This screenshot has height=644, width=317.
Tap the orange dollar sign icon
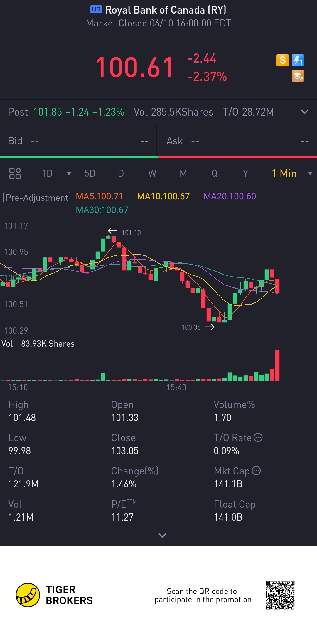click(282, 60)
